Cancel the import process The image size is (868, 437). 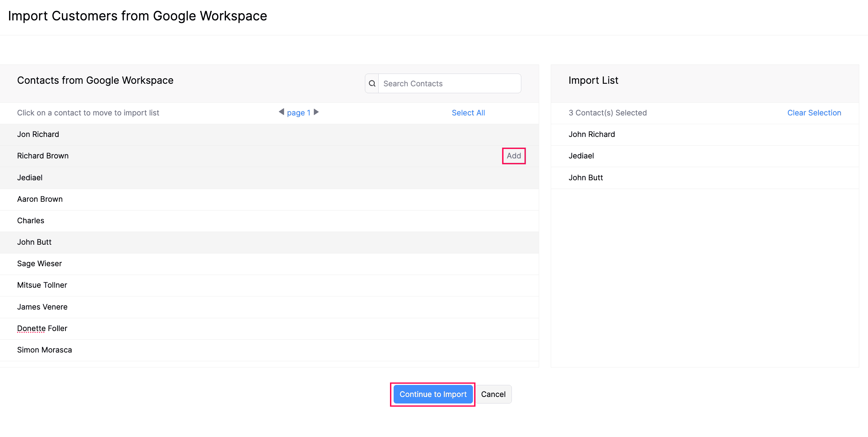493,394
